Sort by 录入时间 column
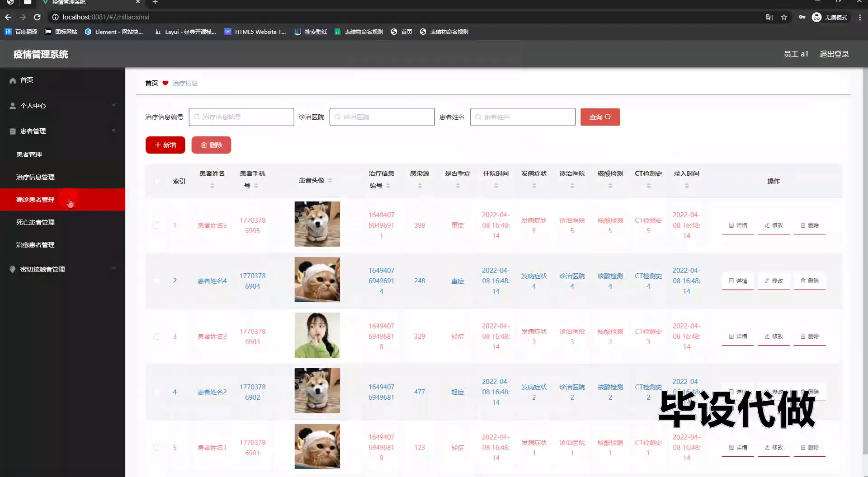Viewport: 868px width, 477px height. point(687,186)
